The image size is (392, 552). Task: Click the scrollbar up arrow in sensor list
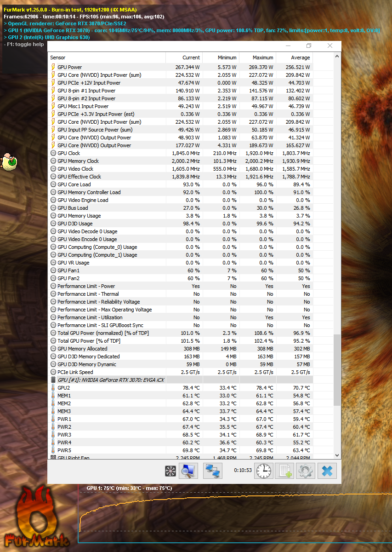pos(337,56)
